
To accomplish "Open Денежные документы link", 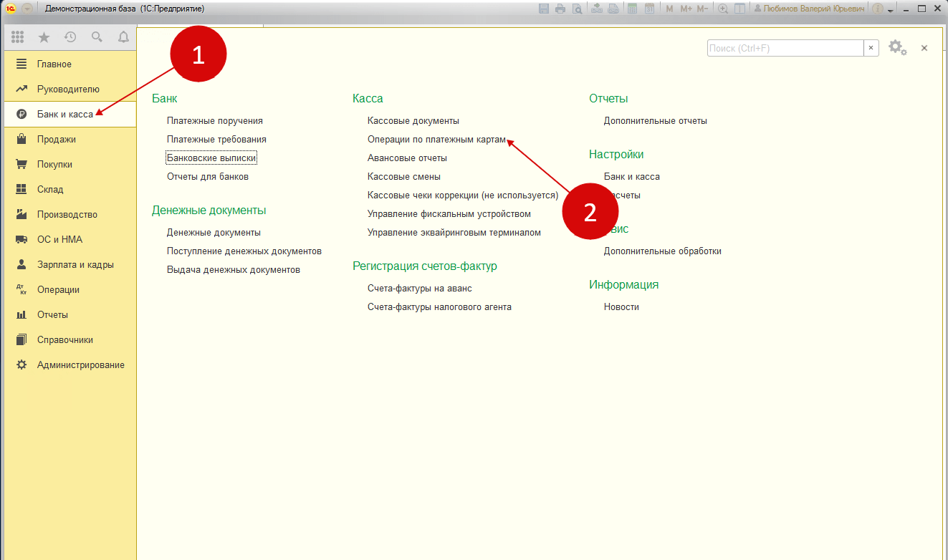I will tap(214, 233).
